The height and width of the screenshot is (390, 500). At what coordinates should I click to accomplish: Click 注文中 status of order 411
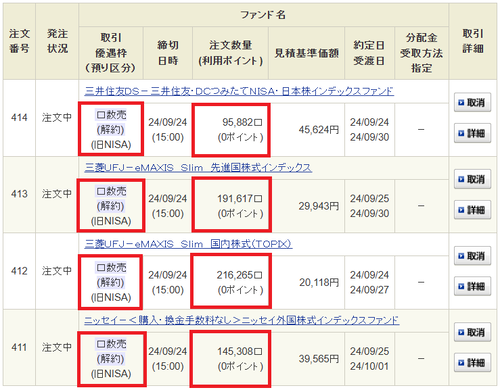pyautogui.click(x=57, y=347)
